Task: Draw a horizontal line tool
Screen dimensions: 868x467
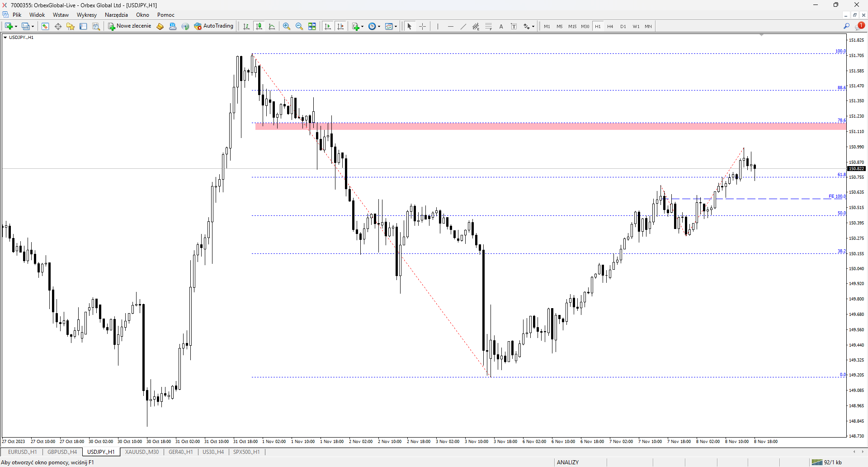Action: click(x=450, y=26)
